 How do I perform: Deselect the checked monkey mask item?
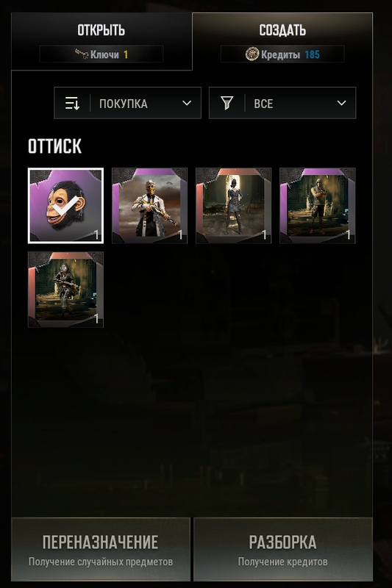tap(65, 206)
